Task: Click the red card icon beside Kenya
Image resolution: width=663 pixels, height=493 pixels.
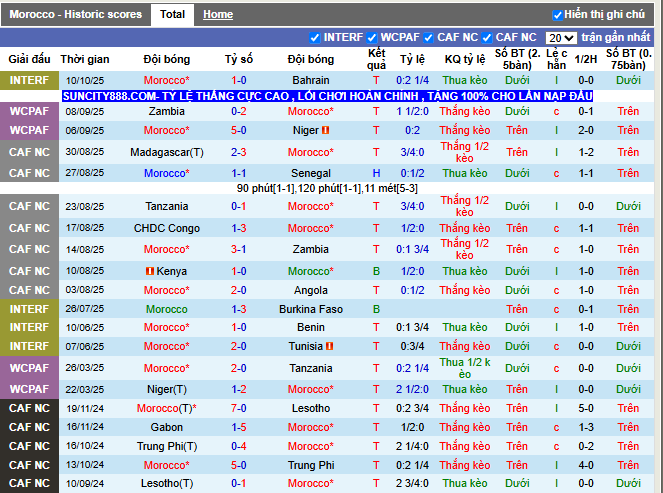Action: [x=150, y=271]
